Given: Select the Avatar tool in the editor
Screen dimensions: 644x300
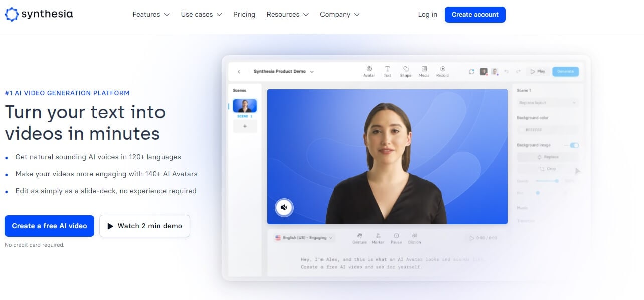Looking at the screenshot, I should (x=369, y=72).
